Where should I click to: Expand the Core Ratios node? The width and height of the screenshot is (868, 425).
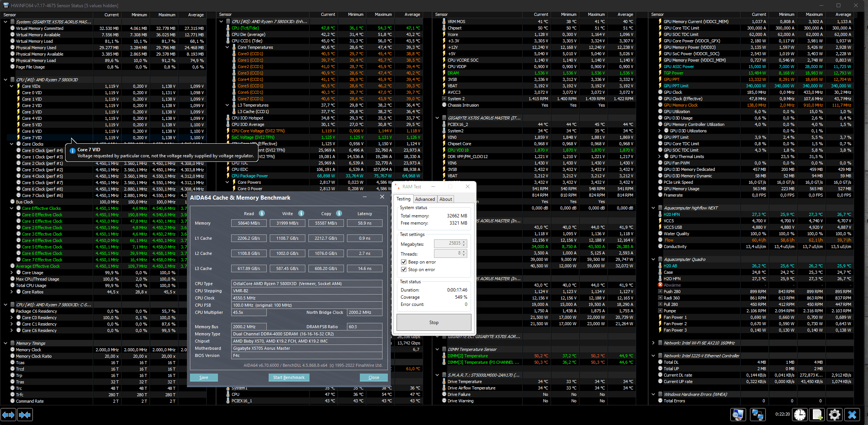point(11,292)
